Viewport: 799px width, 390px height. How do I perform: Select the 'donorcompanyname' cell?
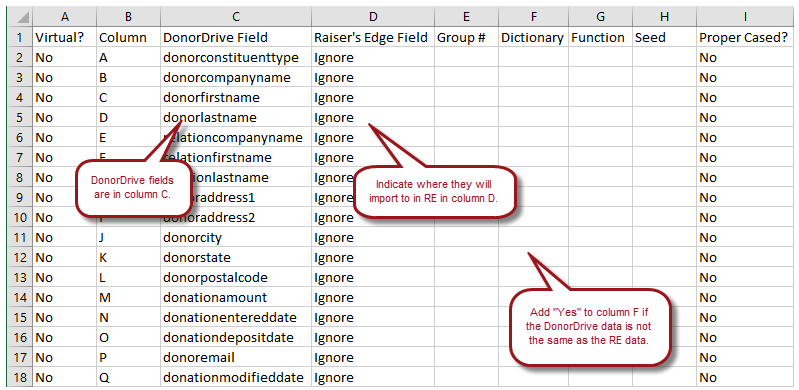235,77
